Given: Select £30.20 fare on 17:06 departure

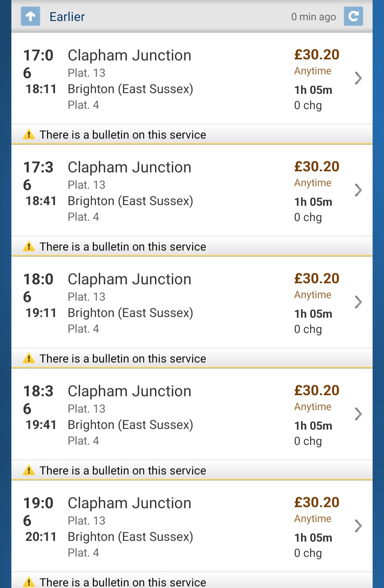Looking at the screenshot, I should (317, 54).
